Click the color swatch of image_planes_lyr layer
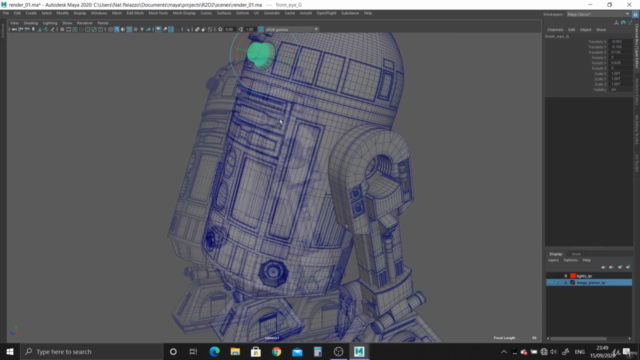This screenshot has height=360, width=640. click(x=573, y=282)
